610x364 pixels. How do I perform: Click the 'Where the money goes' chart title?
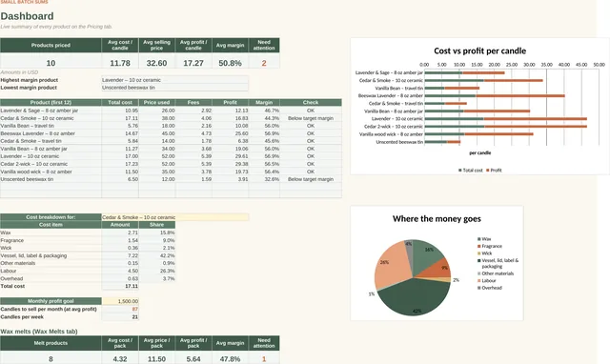[437, 219]
